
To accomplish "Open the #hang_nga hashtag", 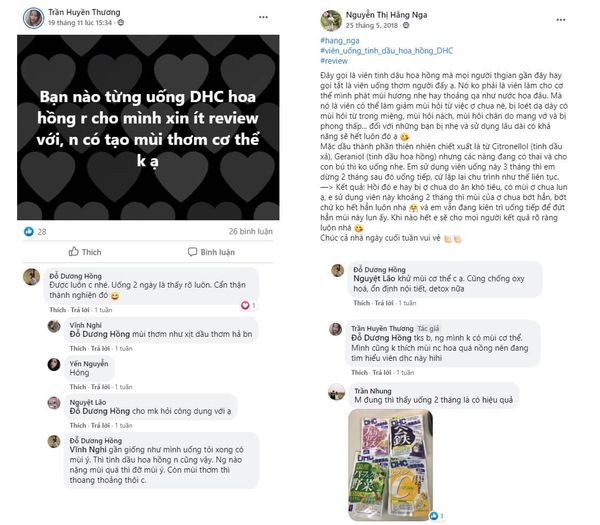I will pyautogui.click(x=343, y=39).
